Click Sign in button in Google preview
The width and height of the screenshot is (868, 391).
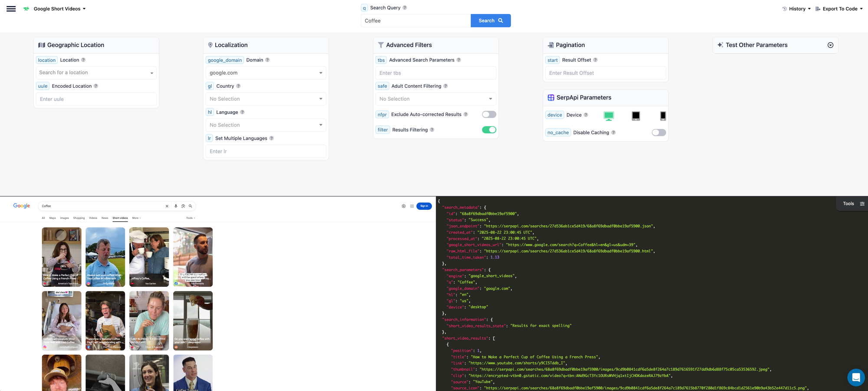pyautogui.click(x=424, y=206)
